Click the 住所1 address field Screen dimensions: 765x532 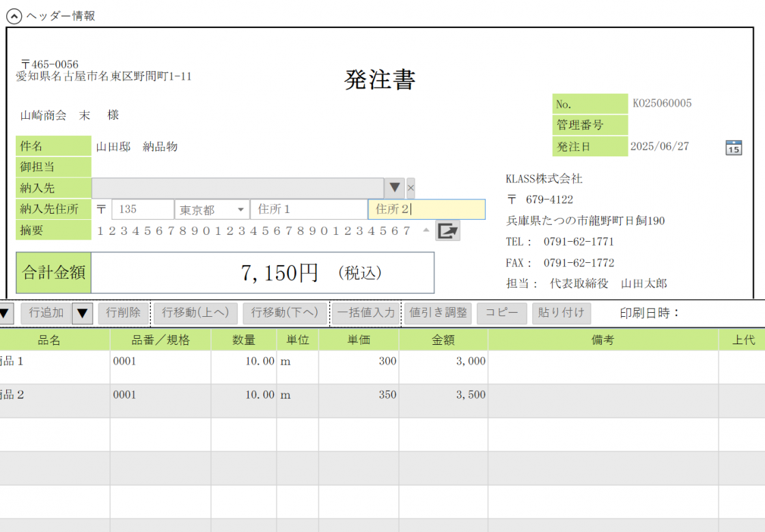coord(309,210)
